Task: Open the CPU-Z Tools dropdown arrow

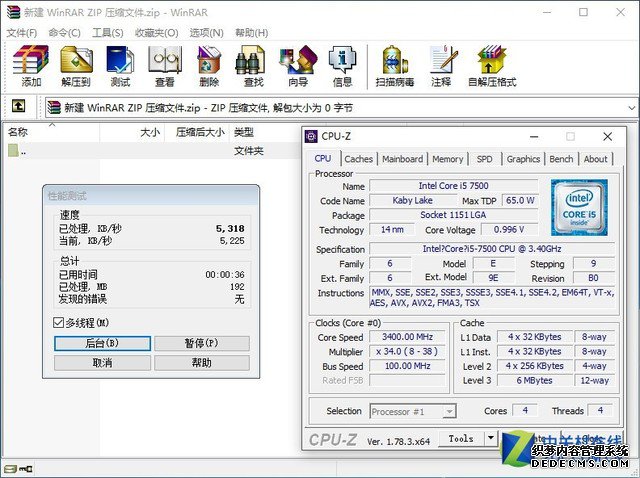Action: tap(491, 438)
